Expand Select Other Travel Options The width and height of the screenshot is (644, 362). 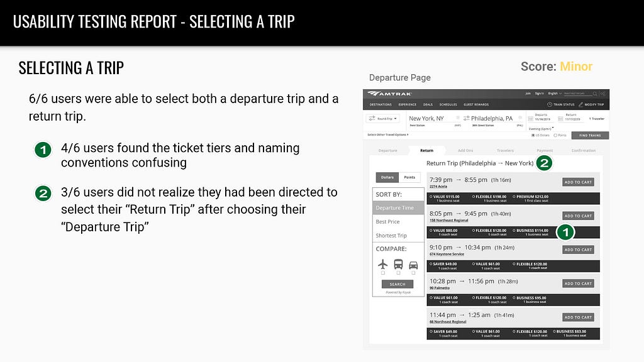[x=387, y=134]
